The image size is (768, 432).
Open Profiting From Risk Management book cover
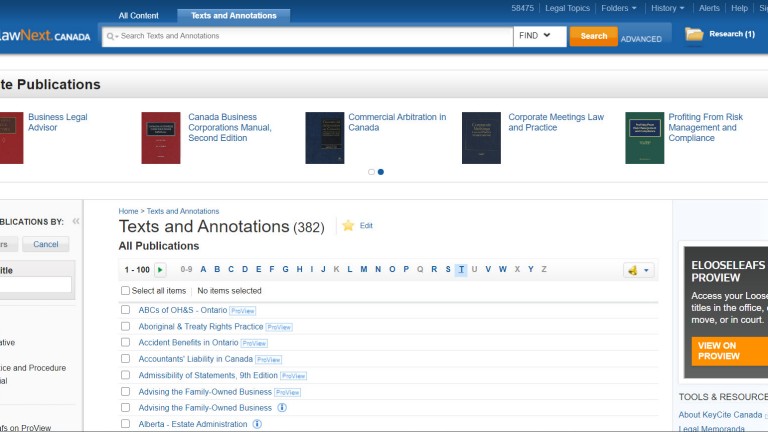pyautogui.click(x=645, y=138)
